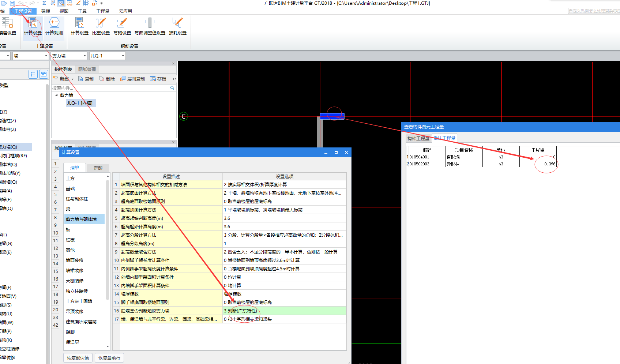The width and height of the screenshot is (620, 364).
Task: Click the grid icon in quick access toolbar
Action: point(86,3)
